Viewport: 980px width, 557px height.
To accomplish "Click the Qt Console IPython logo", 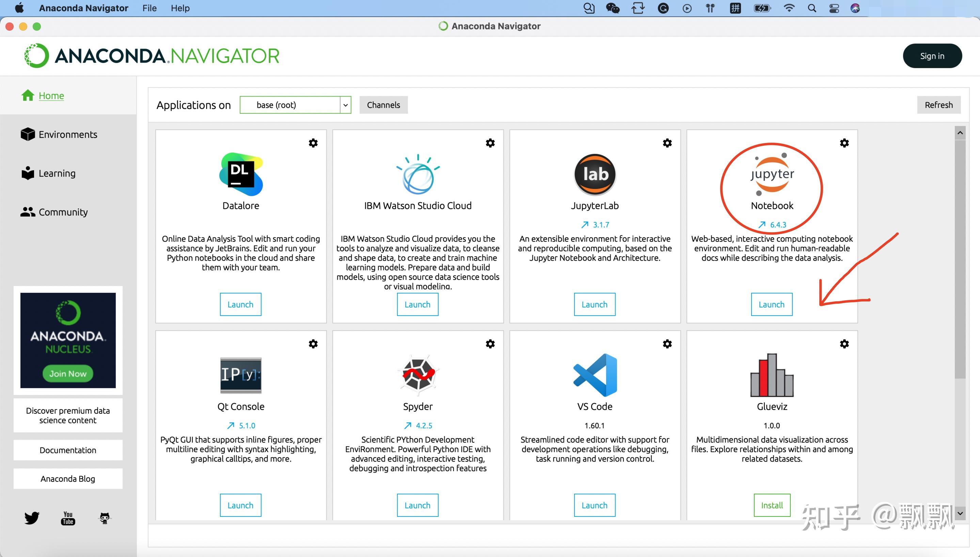I will pos(241,375).
